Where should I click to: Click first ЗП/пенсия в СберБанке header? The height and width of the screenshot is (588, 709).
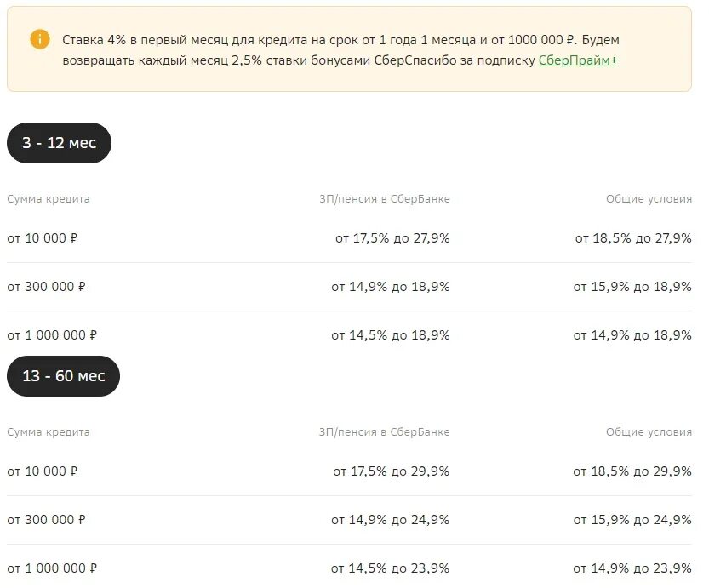385,199
